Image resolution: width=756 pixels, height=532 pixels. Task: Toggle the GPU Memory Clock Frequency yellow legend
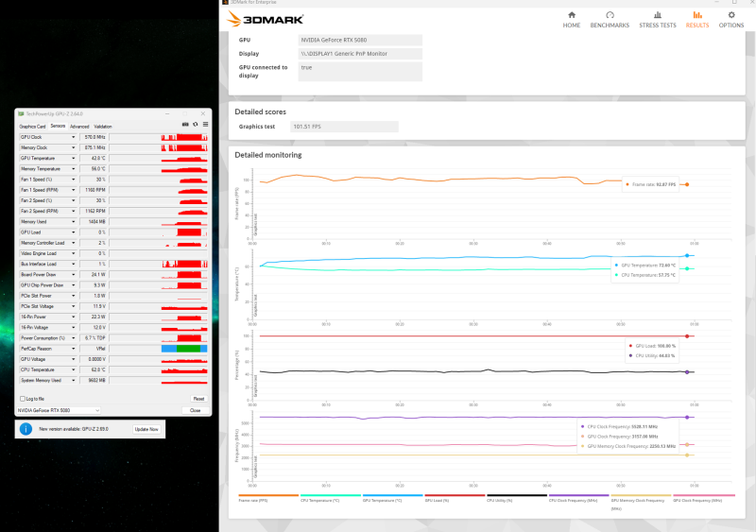point(642,495)
